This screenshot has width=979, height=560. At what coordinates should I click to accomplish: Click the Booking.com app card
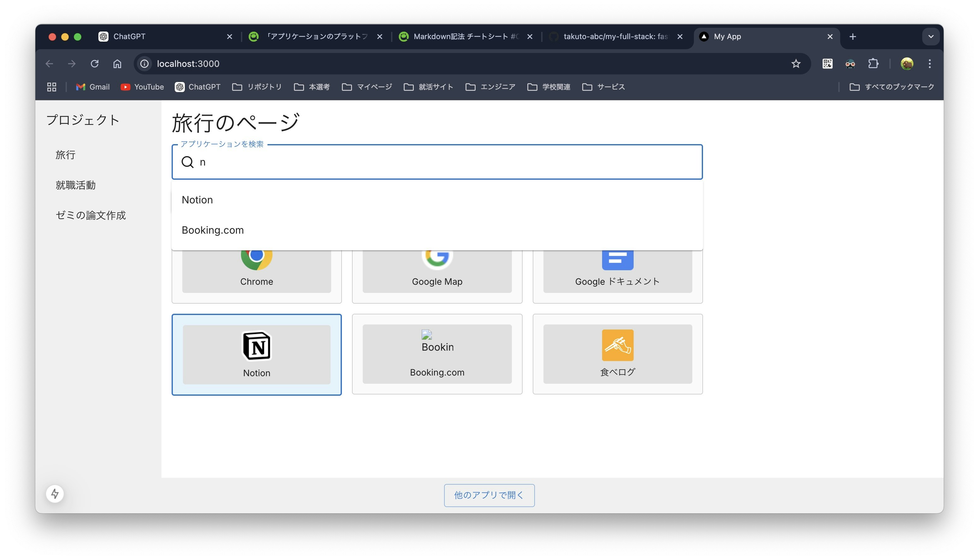click(437, 354)
